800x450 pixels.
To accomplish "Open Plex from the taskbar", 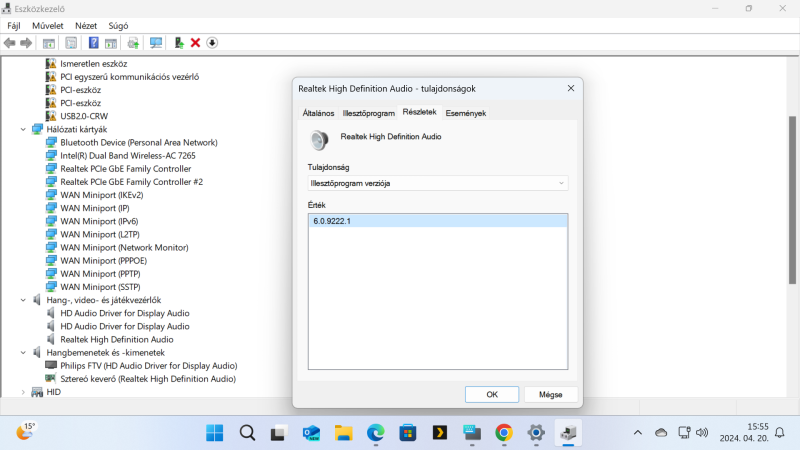I will point(440,433).
